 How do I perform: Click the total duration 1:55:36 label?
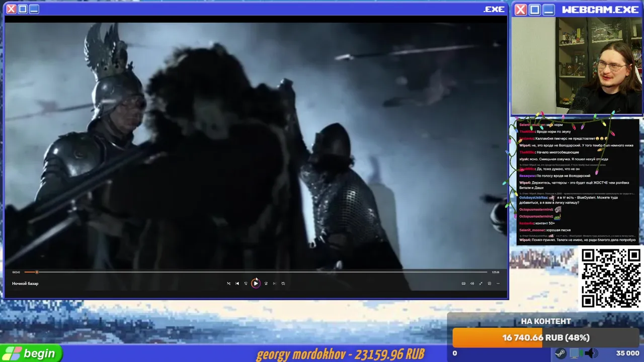496,272
